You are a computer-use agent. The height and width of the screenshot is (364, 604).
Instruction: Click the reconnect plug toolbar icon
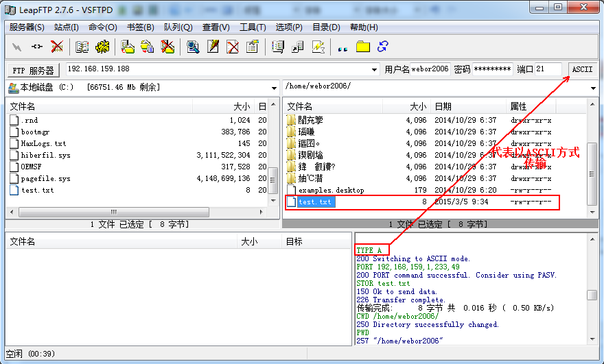click(37, 47)
